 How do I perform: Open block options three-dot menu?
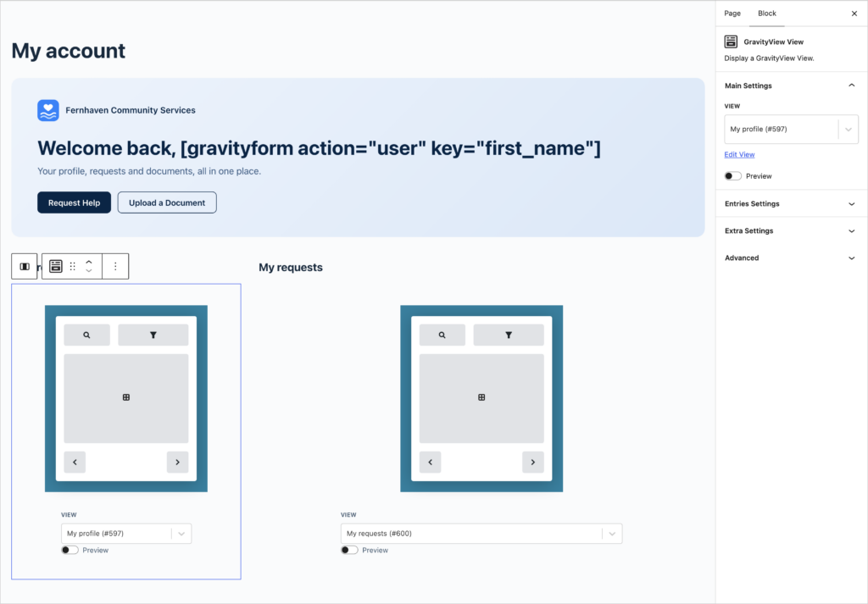115,267
